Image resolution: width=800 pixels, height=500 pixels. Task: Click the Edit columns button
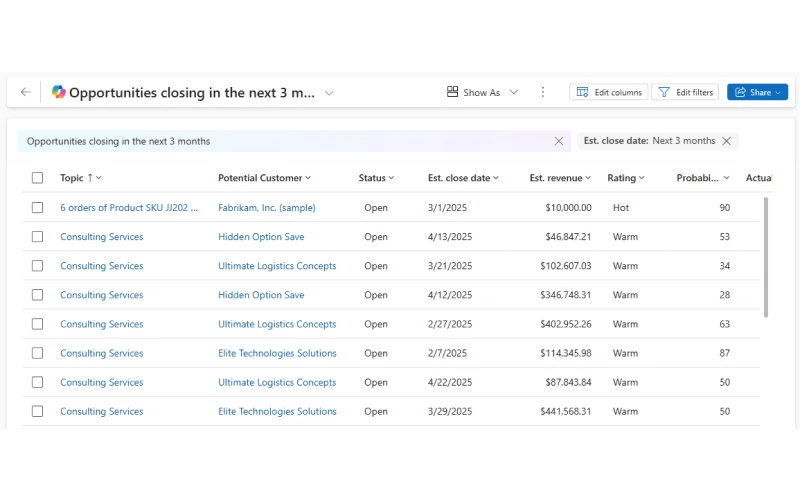point(609,92)
